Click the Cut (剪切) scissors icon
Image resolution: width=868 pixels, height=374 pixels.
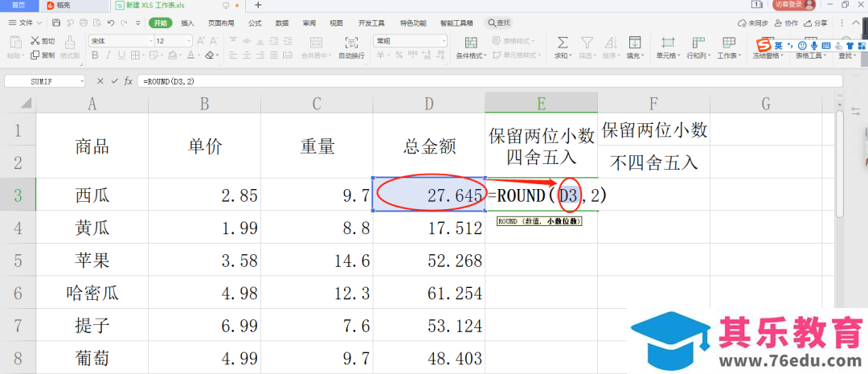point(35,40)
